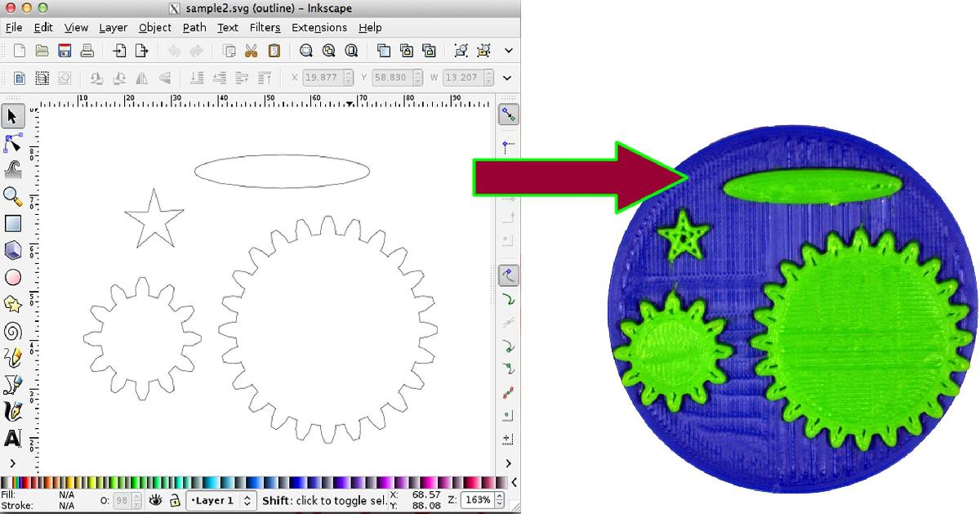Click the Import file toolbar button
The image size is (980, 514).
pyautogui.click(x=119, y=51)
